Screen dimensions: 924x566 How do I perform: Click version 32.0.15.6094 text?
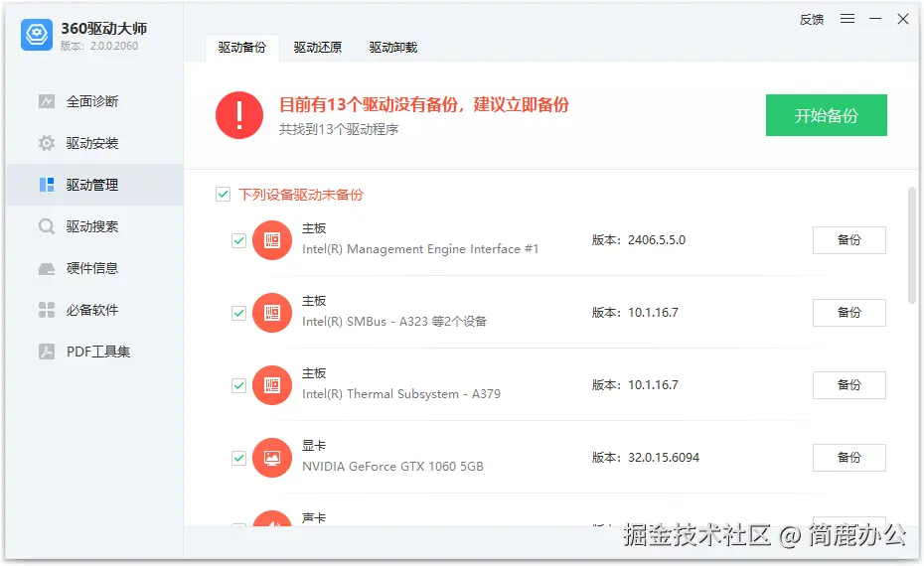[664, 458]
